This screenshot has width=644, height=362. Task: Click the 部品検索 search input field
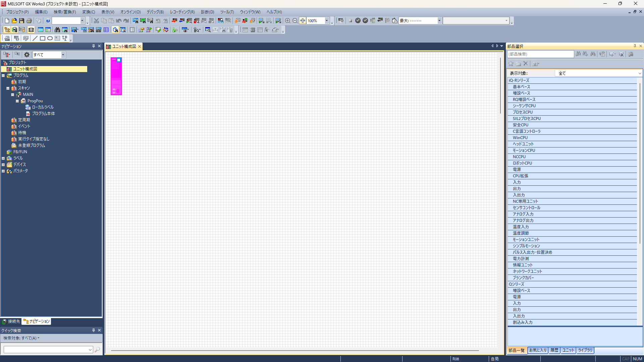click(x=540, y=54)
